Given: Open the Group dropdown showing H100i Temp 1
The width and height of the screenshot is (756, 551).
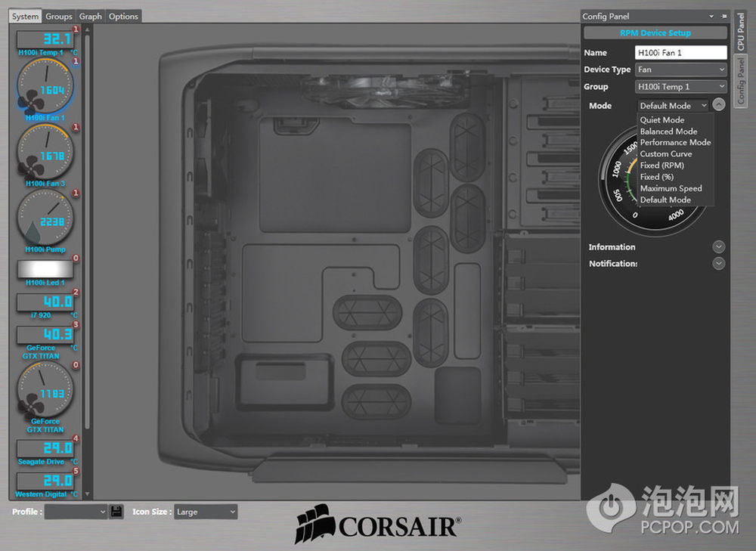Looking at the screenshot, I should 681,87.
